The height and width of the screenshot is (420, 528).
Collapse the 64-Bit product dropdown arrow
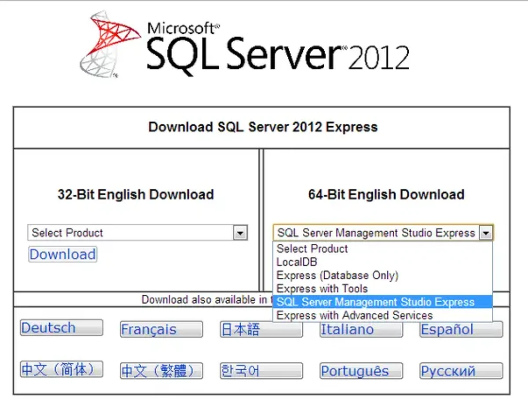(x=485, y=233)
